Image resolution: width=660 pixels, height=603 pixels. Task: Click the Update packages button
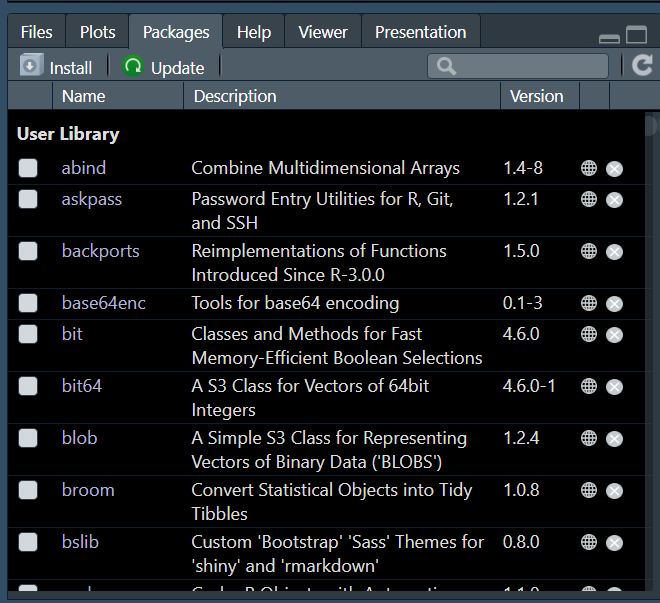(x=163, y=67)
